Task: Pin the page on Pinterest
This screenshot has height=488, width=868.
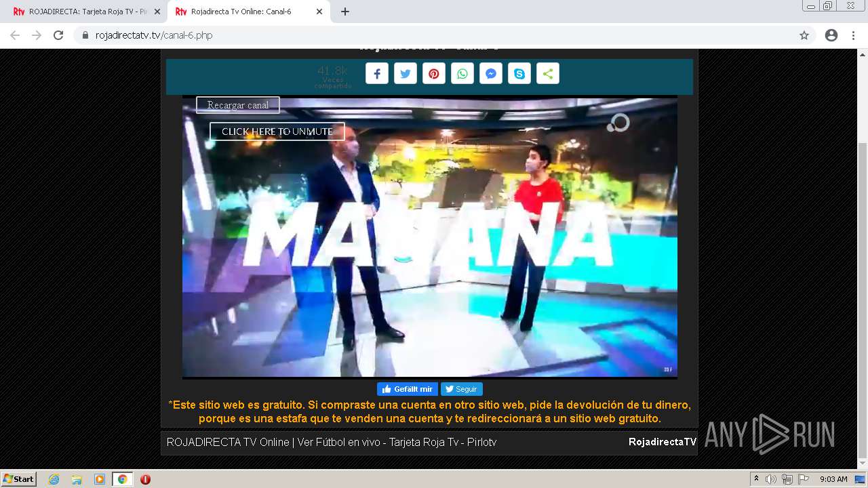Action: (434, 74)
